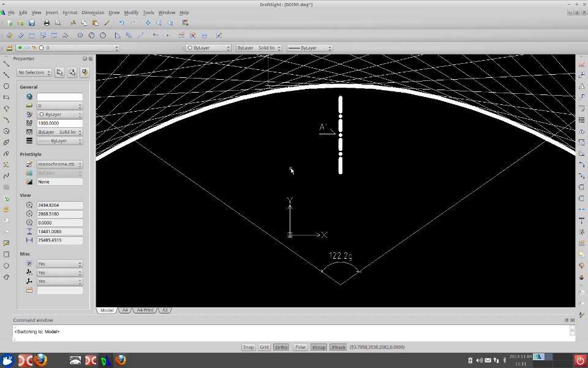Click the PrintStyle field showing None
The height and width of the screenshot is (368, 588).
[x=59, y=182]
